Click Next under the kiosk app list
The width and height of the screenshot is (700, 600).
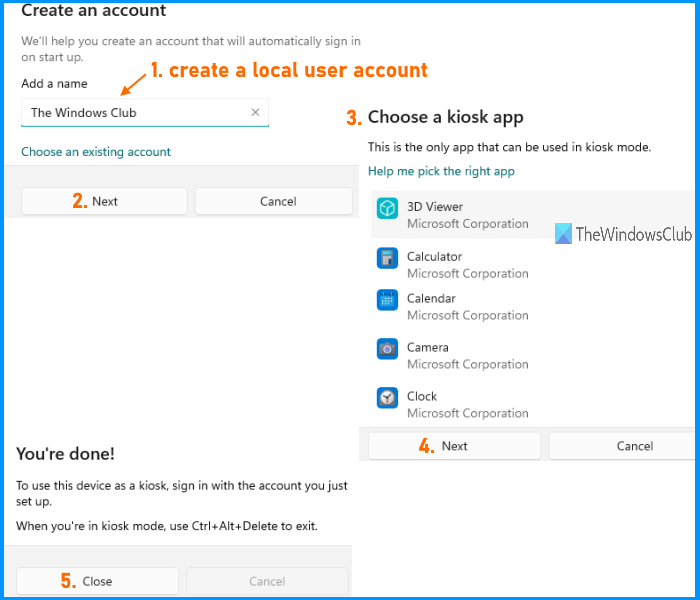coord(454,446)
